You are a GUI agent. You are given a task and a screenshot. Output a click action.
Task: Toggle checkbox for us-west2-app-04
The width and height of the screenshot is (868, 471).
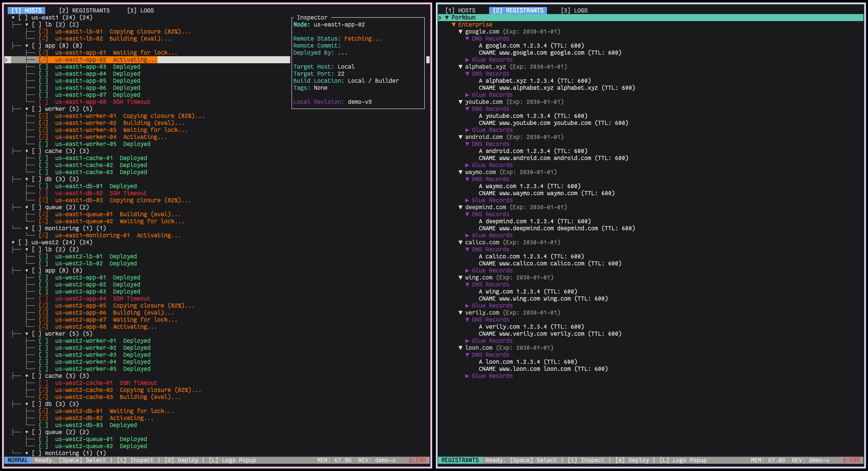point(43,299)
